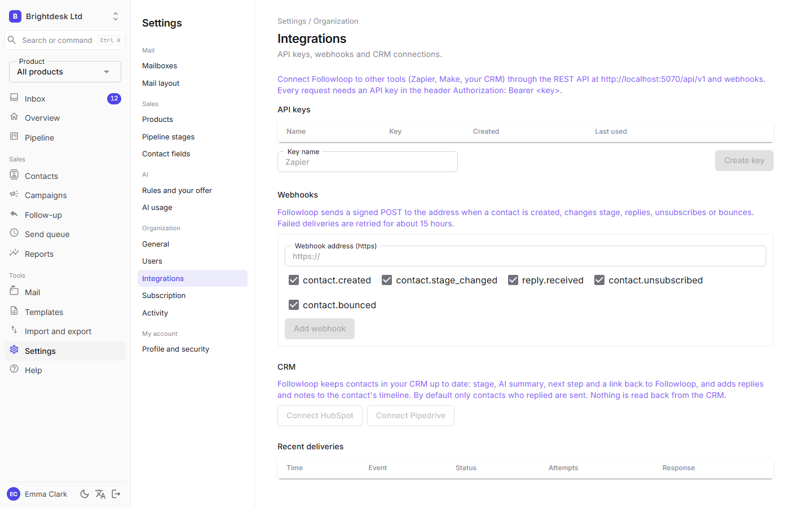Open the Send queue clock icon

pos(14,233)
